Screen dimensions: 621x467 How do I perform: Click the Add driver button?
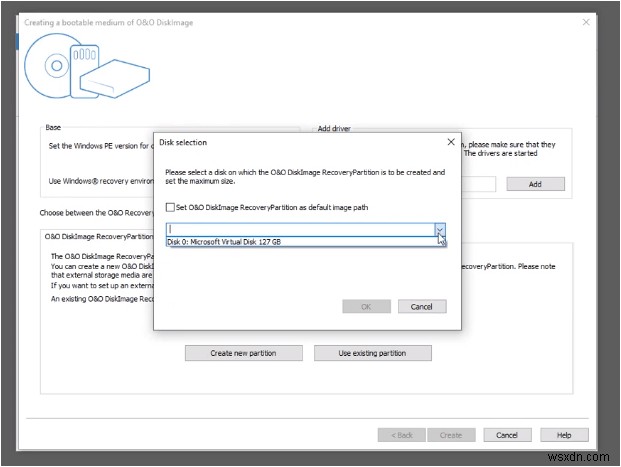pos(535,184)
